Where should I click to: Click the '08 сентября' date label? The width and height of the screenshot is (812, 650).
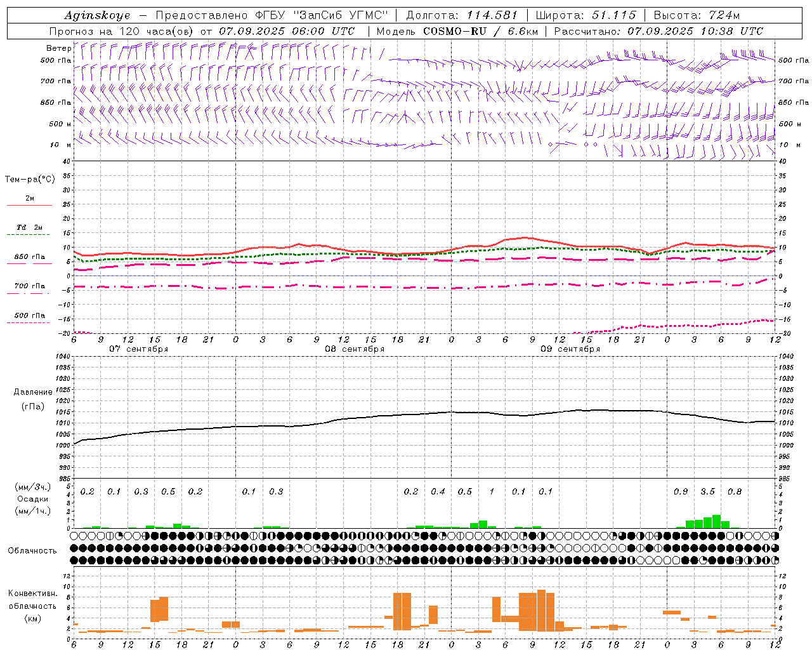click(x=354, y=349)
